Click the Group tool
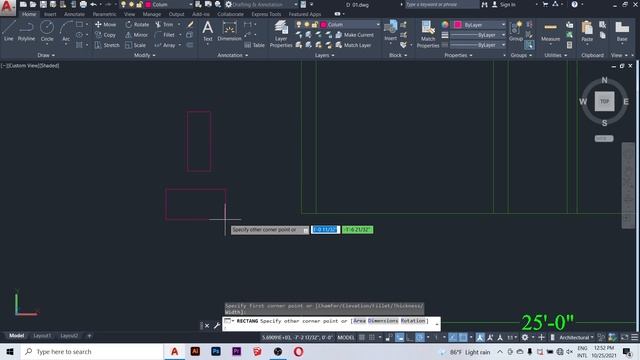 point(516,31)
